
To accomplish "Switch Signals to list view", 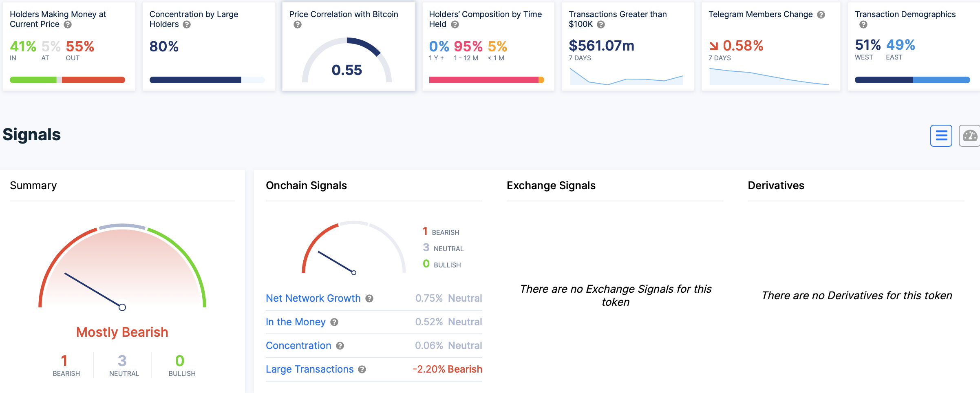I will tap(941, 135).
